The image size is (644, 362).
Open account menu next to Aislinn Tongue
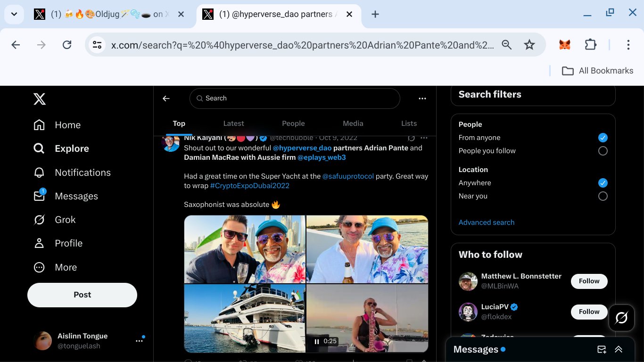(139, 341)
